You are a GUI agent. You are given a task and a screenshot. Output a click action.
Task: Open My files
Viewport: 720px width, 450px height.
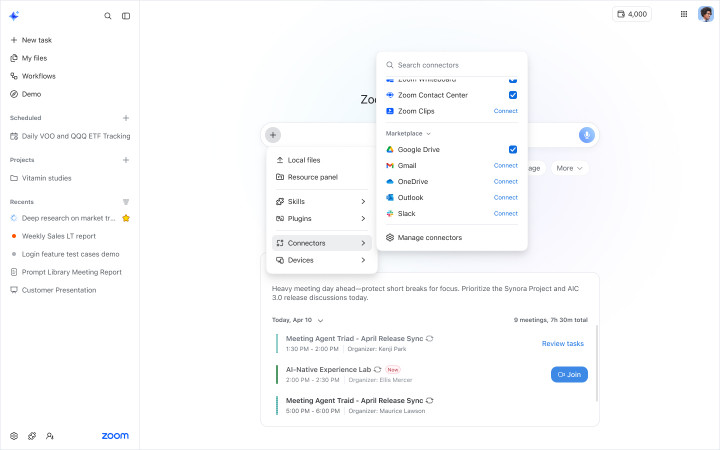(29, 58)
